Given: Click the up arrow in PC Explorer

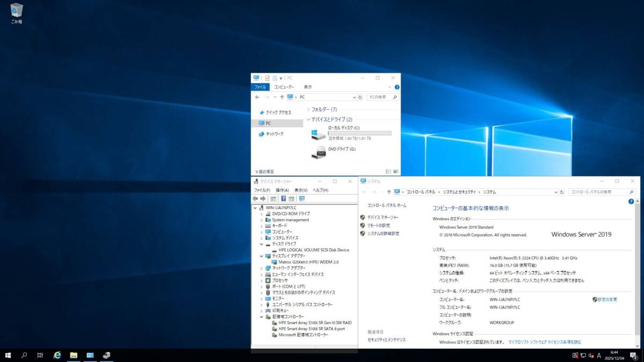Looking at the screenshot, I should [x=282, y=97].
